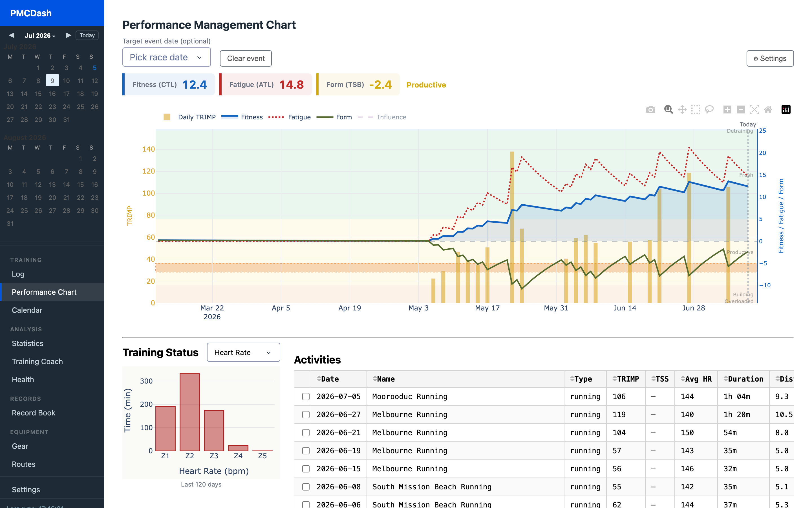The height and width of the screenshot is (508, 812).
Task: Download plot as PNG camera icon
Action: tap(650, 110)
